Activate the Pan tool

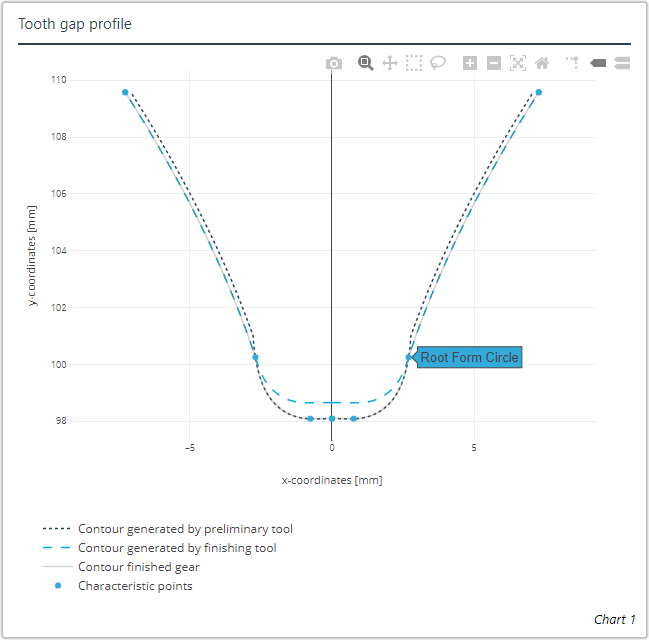(x=390, y=63)
